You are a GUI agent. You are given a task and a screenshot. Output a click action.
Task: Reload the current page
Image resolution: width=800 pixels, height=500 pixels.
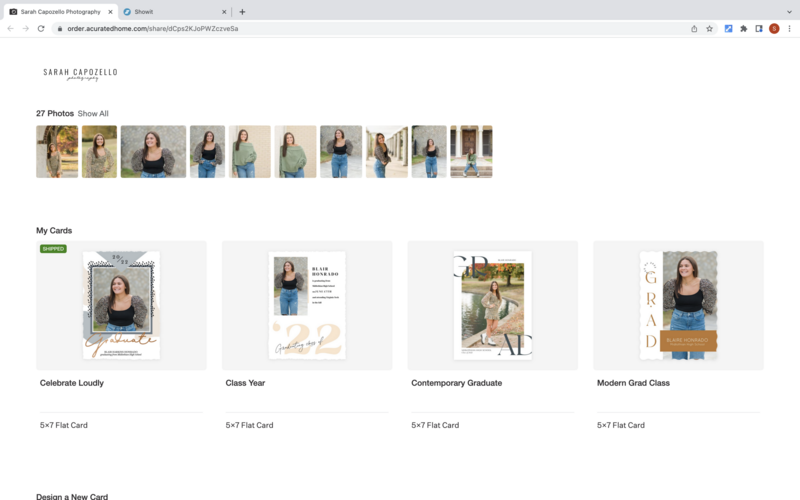pos(41,28)
